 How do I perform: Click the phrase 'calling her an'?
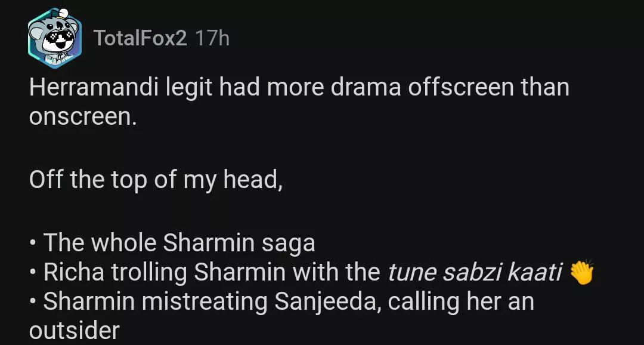tap(460, 302)
